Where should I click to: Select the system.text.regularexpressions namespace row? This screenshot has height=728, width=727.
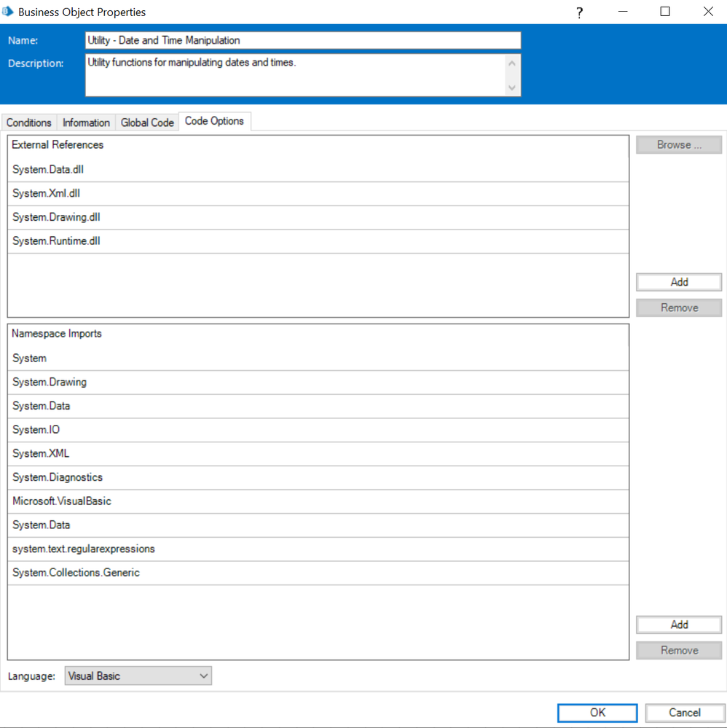pos(318,549)
